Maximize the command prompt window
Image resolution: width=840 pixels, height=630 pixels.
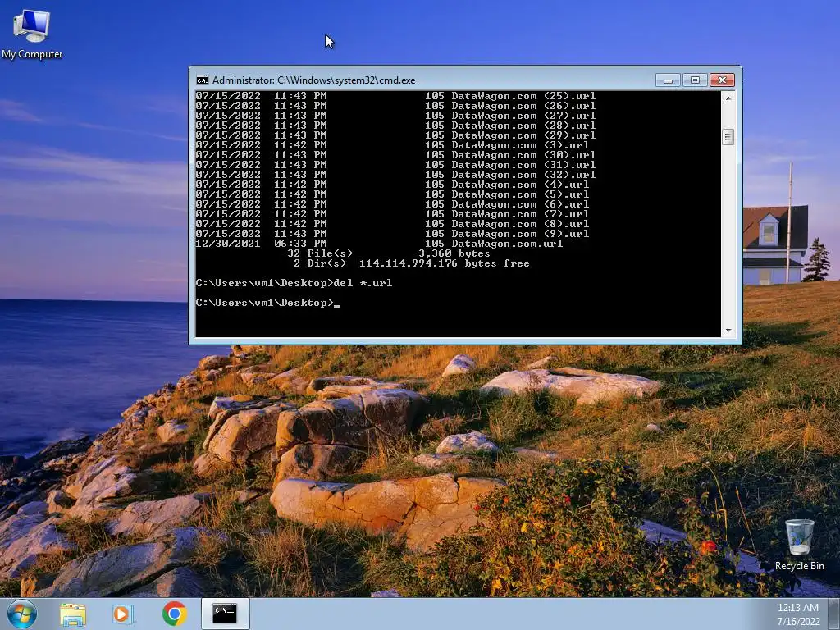[x=695, y=80]
